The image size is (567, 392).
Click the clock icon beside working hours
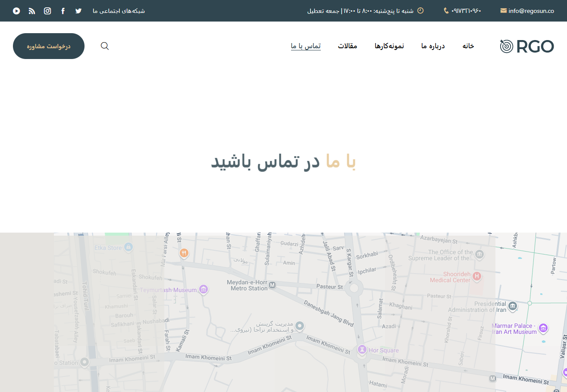[x=420, y=11]
